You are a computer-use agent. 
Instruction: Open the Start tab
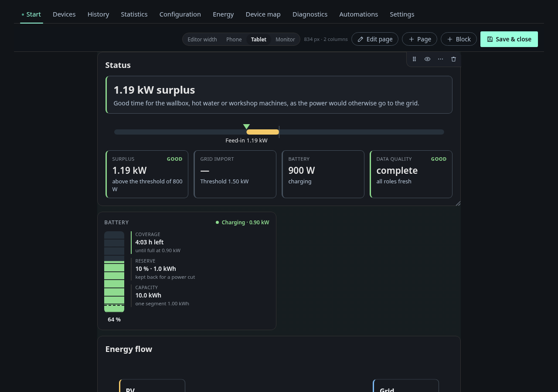pos(31,14)
